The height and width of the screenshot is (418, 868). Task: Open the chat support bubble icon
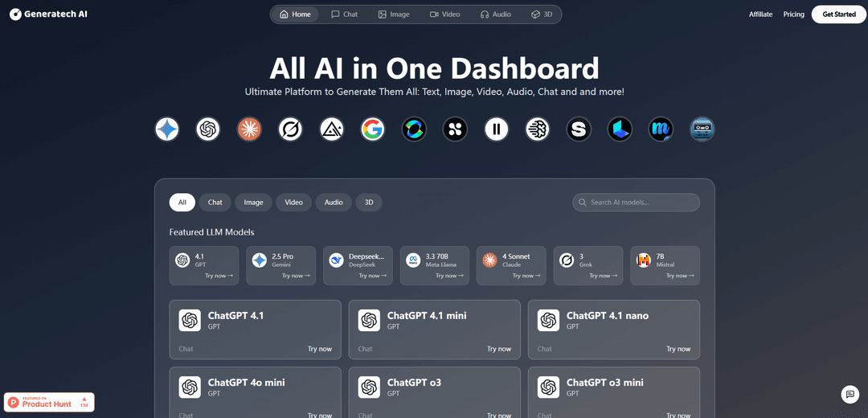point(850,394)
